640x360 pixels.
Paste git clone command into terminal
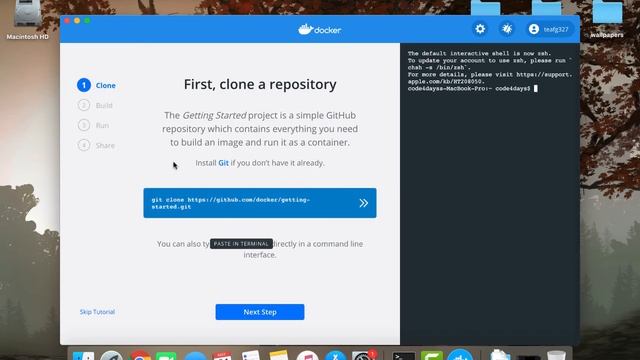364,203
